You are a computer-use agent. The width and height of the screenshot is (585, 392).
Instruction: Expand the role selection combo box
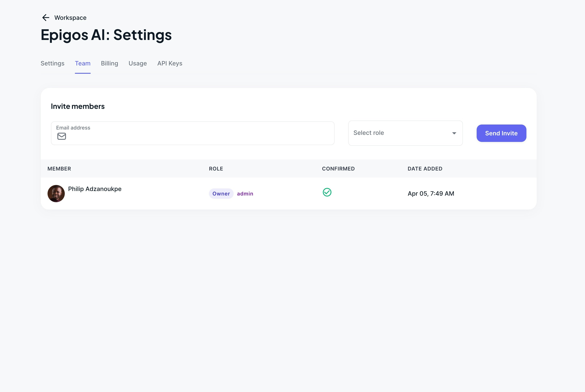click(405, 133)
